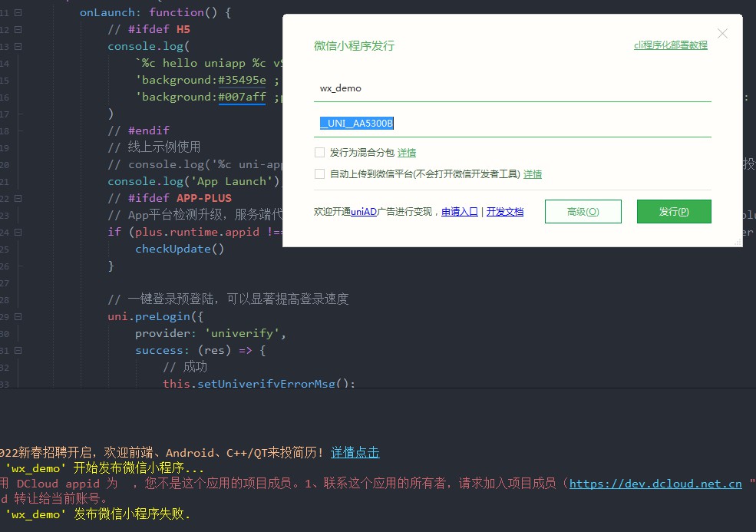Viewport: 756px width, 532px height.
Task: Open the uniAD link
Action: [364, 212]
